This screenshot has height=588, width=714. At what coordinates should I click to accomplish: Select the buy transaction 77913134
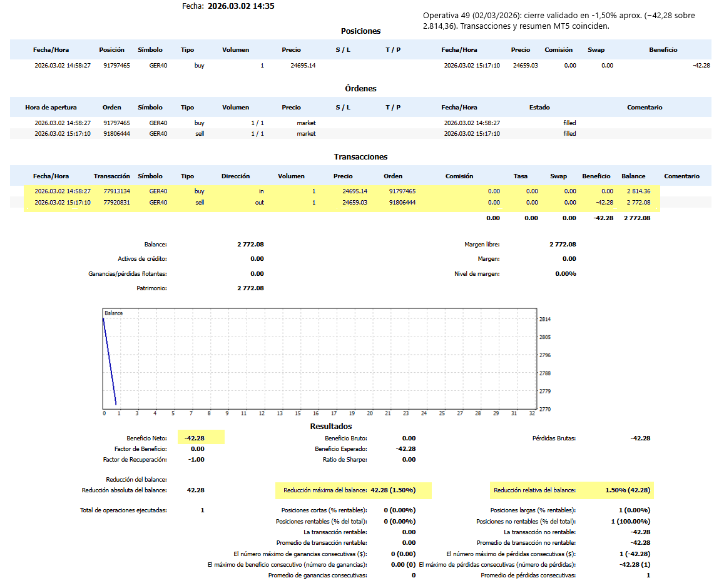point(112,191)
